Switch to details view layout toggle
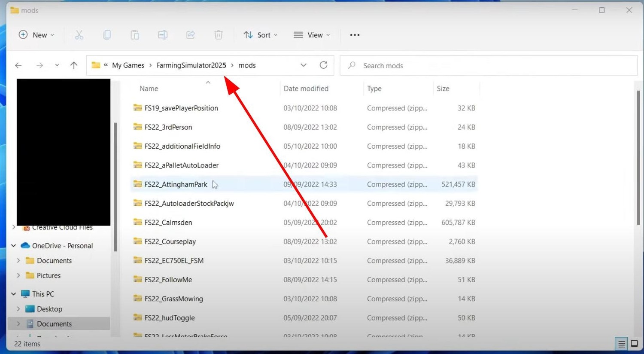The image size is (644, 354). click(621, 344)
